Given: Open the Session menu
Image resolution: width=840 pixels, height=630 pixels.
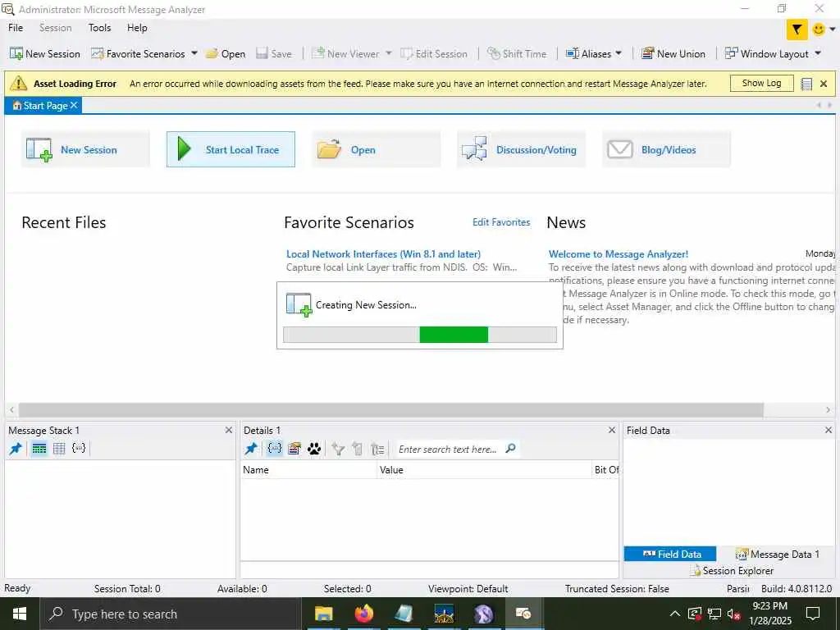Looking at the screenshot, I should (55, 28).
